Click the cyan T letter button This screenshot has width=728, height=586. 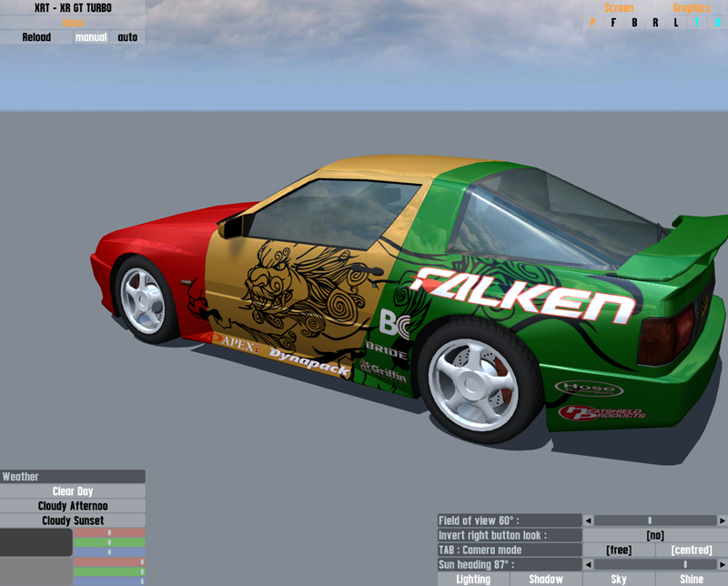pos(697,22)
